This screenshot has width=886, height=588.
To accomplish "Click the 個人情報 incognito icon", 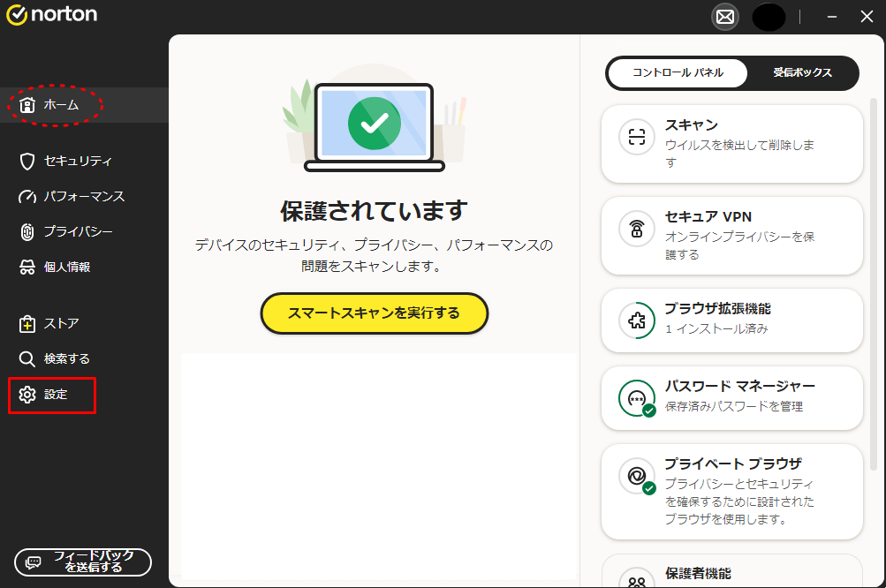I will click(x=27, y=268).
